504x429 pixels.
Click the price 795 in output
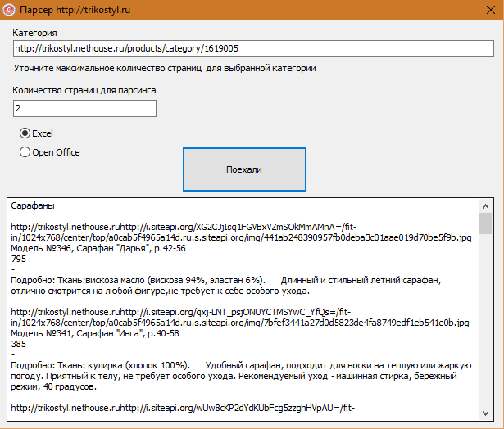click(19, 259)
